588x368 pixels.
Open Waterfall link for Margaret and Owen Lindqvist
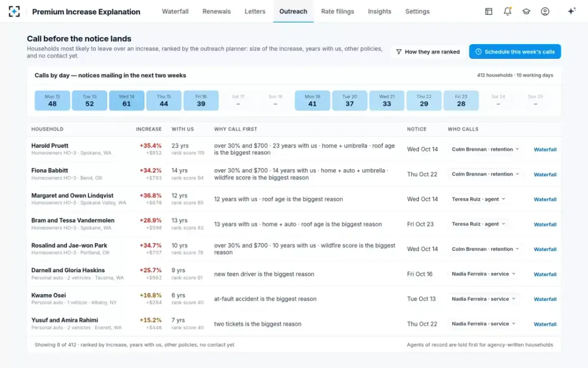545,200
